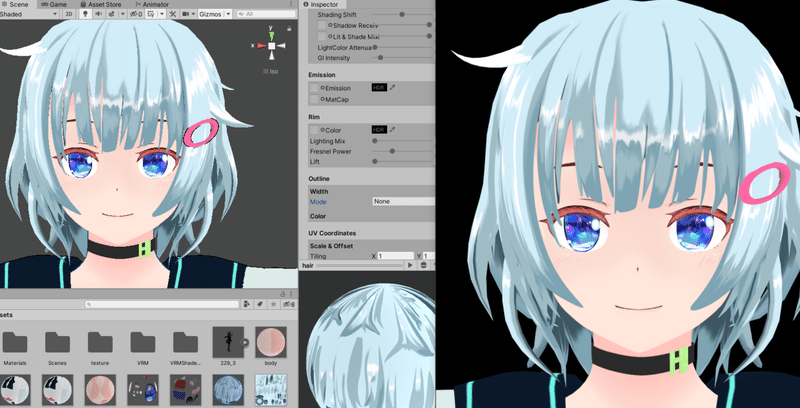Click Emission texture slot box
Viewport: 800px width, 408px height.
[x=314, y=88]
